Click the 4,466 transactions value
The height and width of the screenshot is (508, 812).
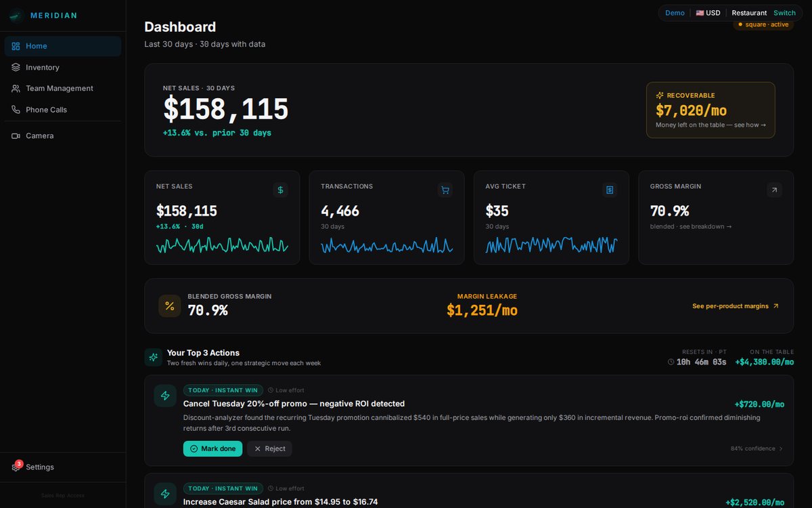point(340,211)
